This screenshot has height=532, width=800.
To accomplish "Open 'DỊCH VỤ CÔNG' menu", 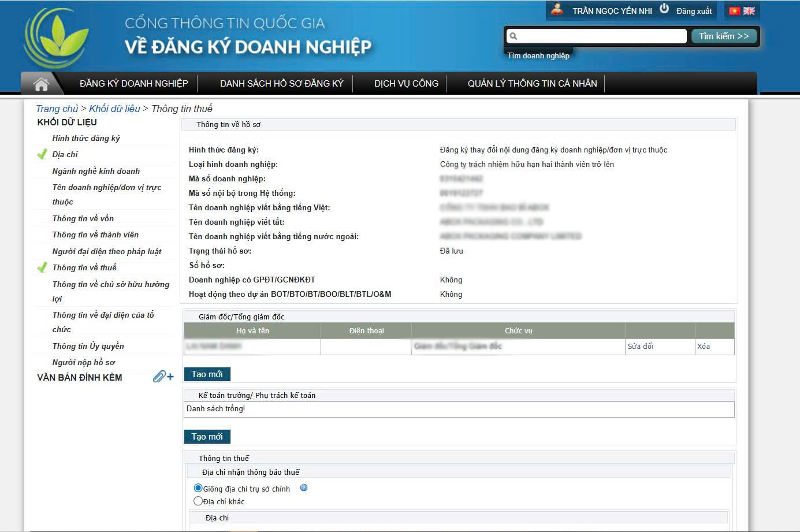I will (x=406, y=84).
